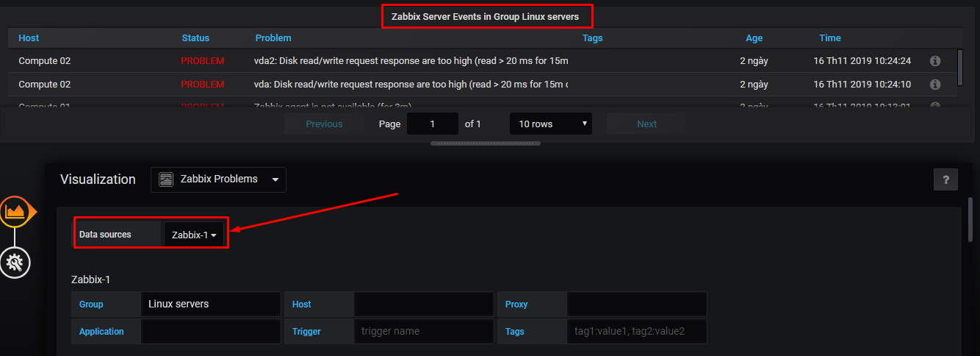Sort table by the Status column header
This screenshot has width=980, height=356.
click(x=195, y=38)
